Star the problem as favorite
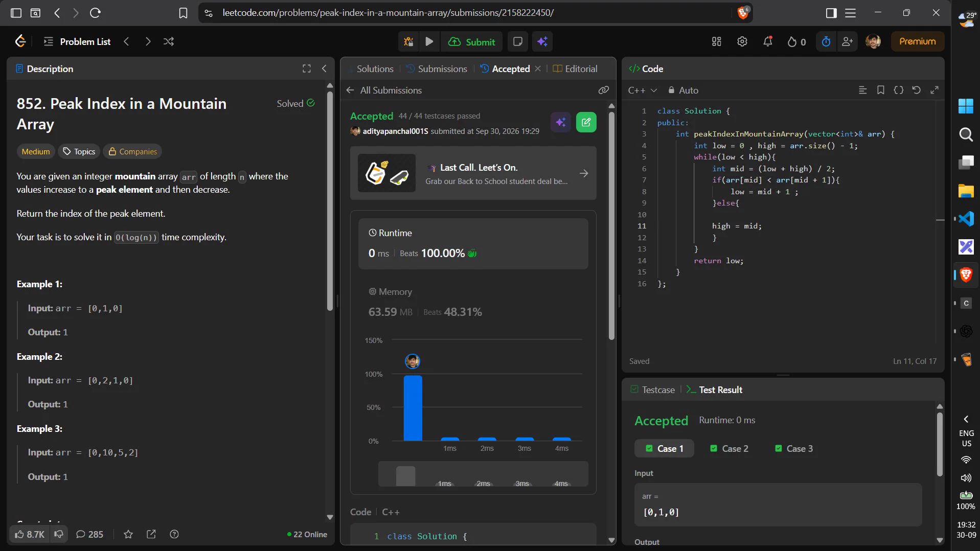 click(x=128, y=534)
